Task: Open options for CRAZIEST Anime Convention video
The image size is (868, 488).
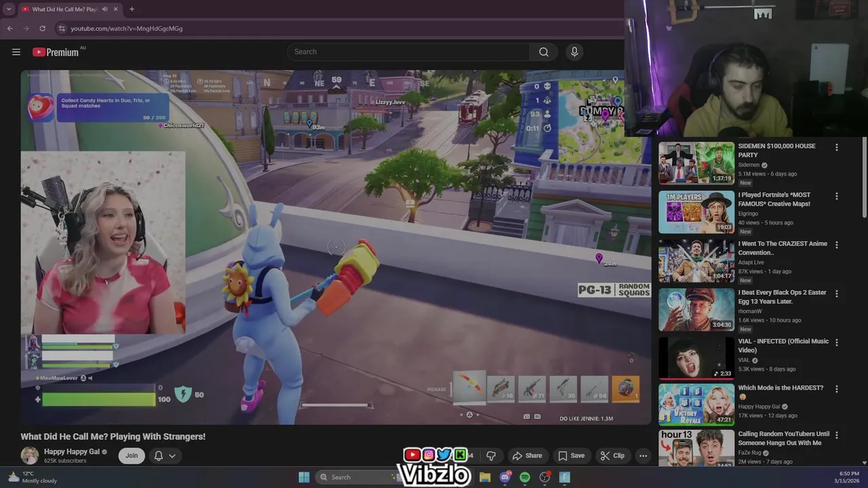Action: point(836,245)
